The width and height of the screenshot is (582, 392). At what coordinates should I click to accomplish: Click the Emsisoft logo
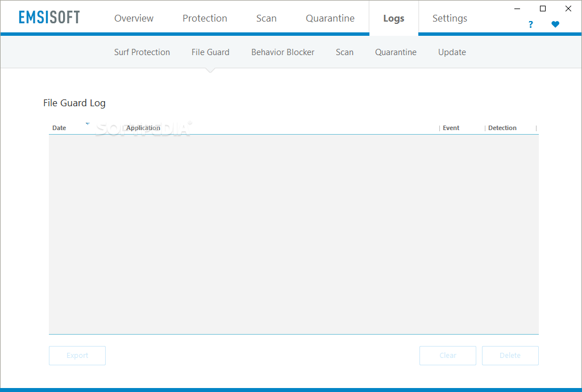(x=49, y=18)
